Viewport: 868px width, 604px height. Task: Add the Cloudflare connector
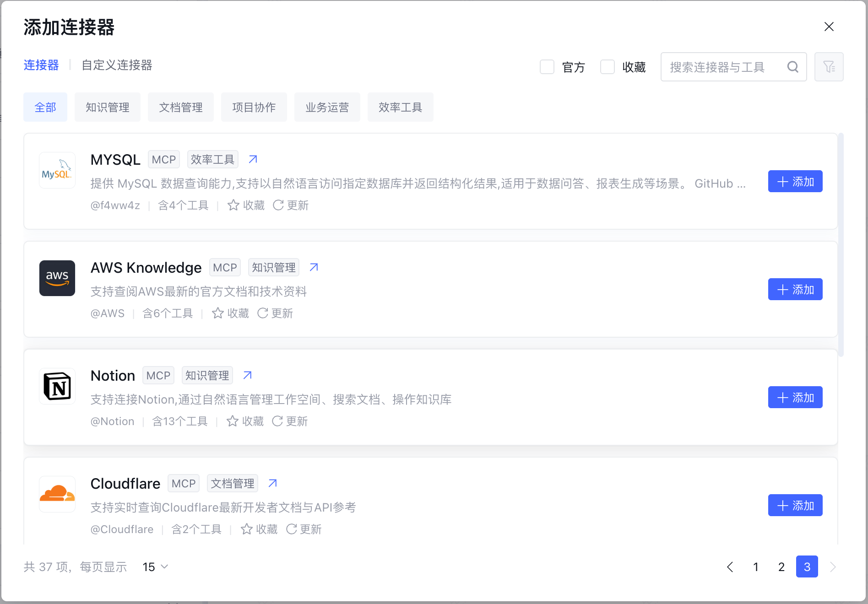pos(795,505)
